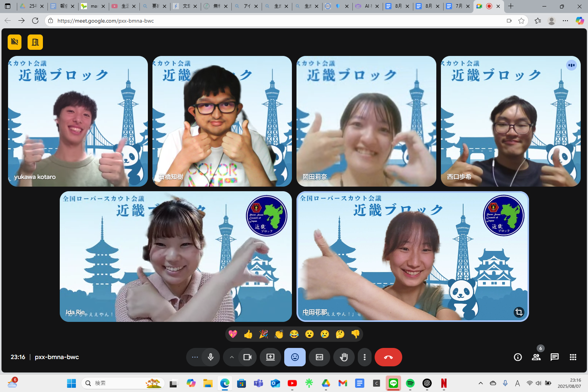Turn off the camera

pos(247,357)
